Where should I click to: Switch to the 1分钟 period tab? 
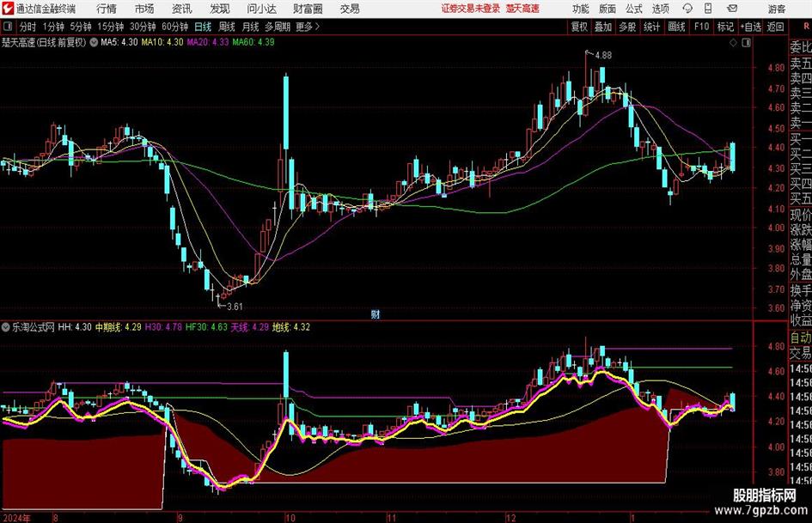coord(52,27)
